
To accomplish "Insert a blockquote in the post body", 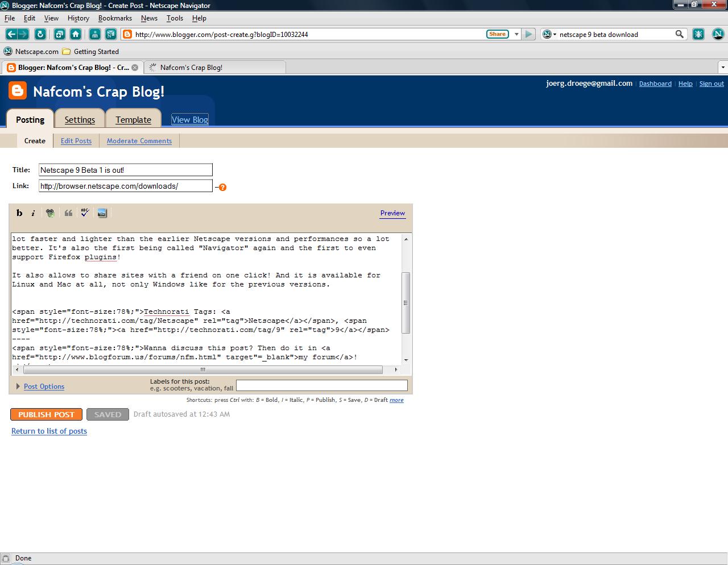I will (68, 213).
